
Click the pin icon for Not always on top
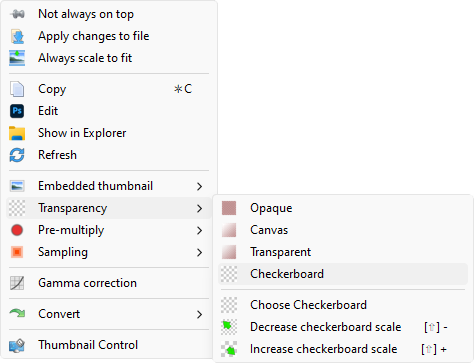[x=17, y=14]
